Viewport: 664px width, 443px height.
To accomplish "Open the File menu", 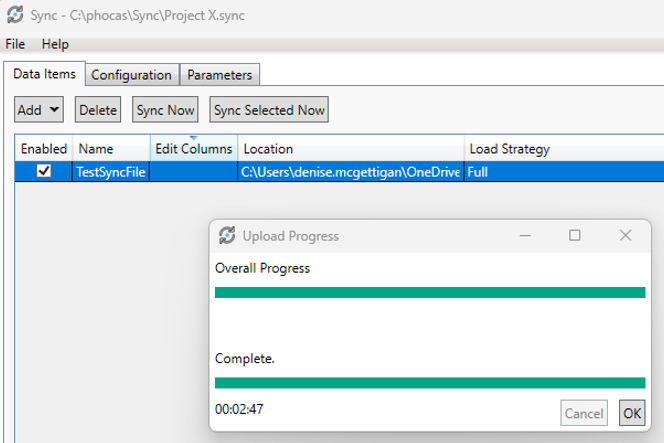I will tap(16, 45).
